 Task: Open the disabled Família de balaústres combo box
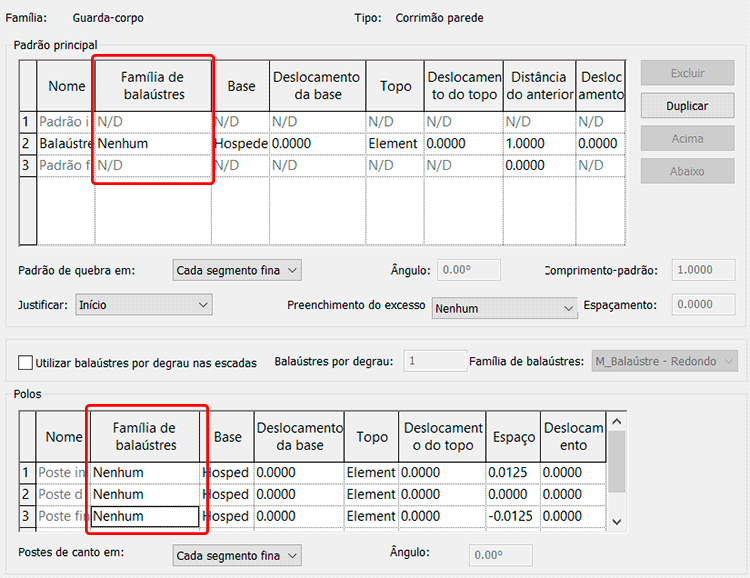coord(663,361)
